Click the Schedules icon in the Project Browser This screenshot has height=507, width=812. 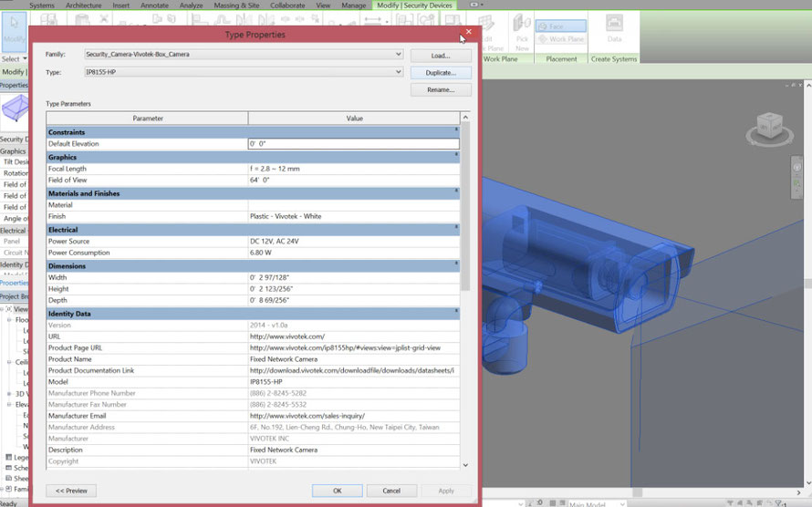coord(8,468)
